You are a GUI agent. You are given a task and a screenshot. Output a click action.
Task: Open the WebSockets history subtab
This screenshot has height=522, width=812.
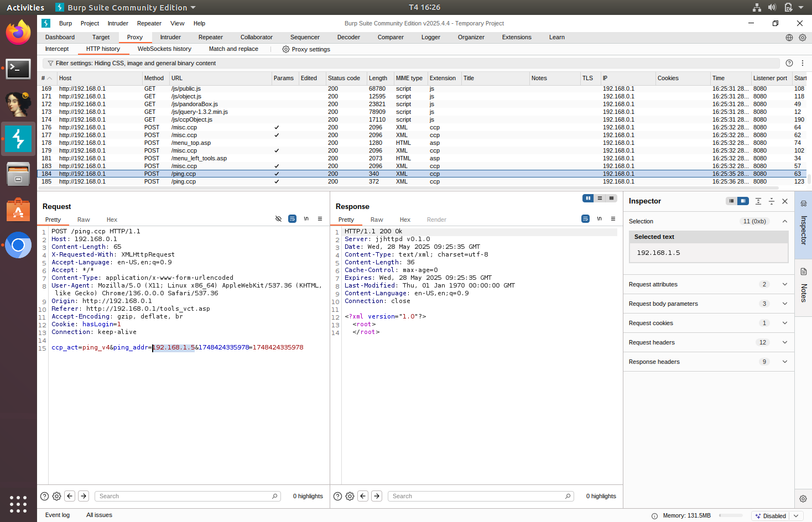[x=164, y=49]
